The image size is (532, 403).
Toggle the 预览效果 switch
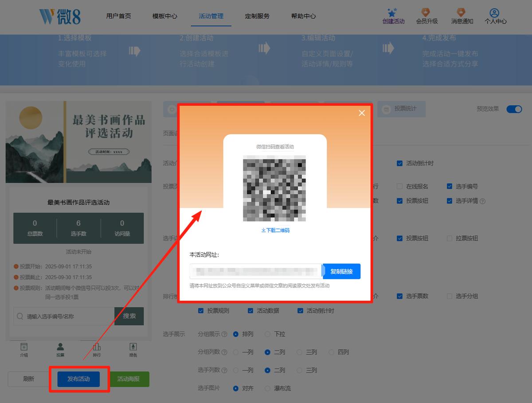pos(514,109)
